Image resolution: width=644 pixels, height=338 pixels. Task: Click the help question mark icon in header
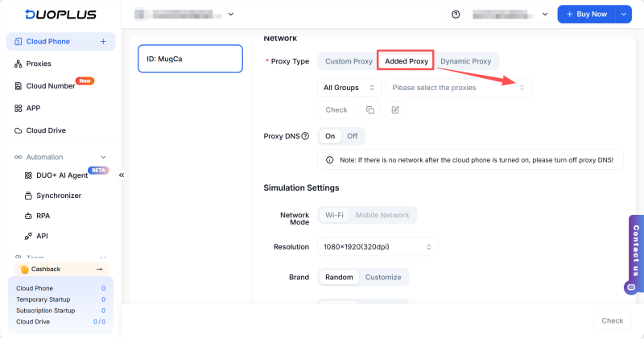tap(456, 14)
